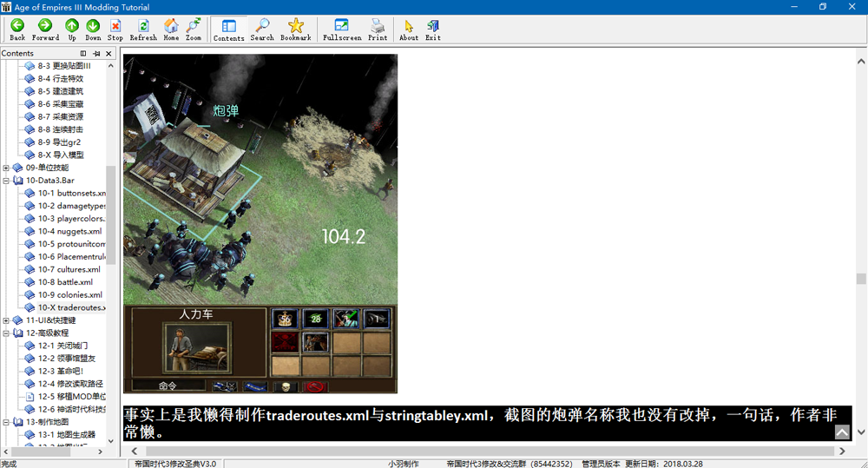Viewport: 868px width, 468px height.
Task: Click content area scroll down arrow
Action: (x=861, y=432)
